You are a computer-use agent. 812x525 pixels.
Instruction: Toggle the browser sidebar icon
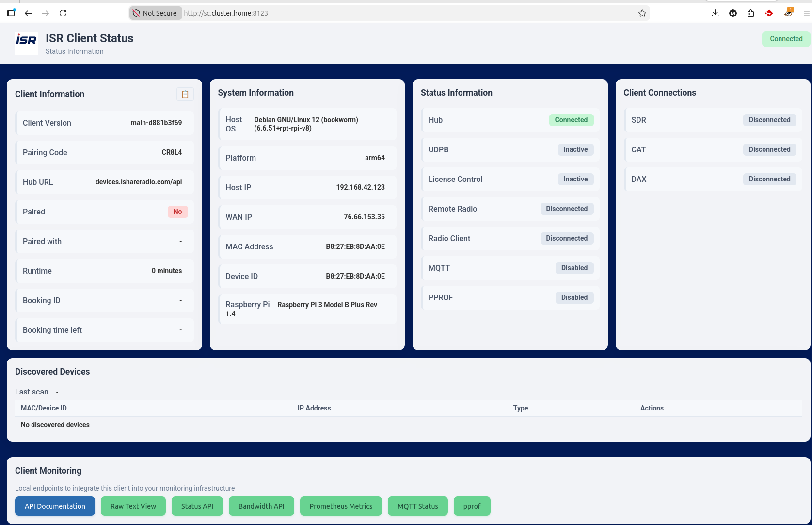tap(11, 13)
